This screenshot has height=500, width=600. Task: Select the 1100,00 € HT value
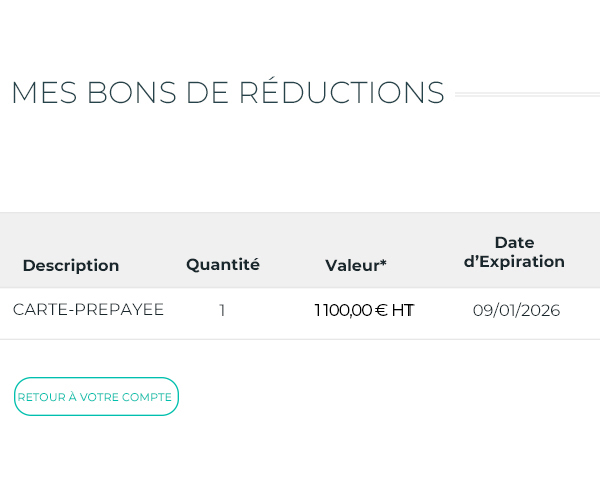[x=364, y=310]
